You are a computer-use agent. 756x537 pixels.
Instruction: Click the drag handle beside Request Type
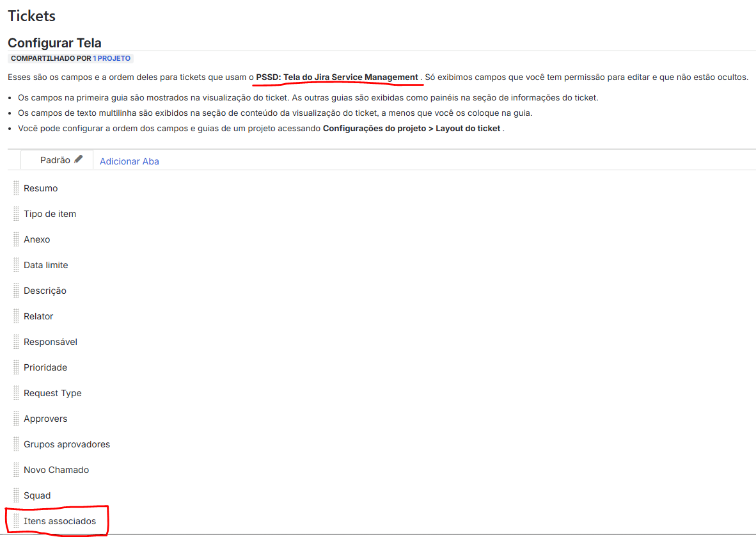click(16, 393)
